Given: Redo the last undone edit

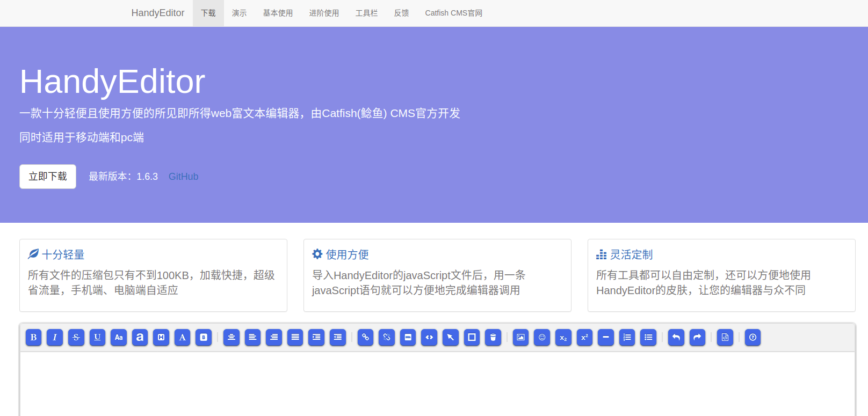Looking at the screenshot, I should pyautogui.click(x=697, y=337).
